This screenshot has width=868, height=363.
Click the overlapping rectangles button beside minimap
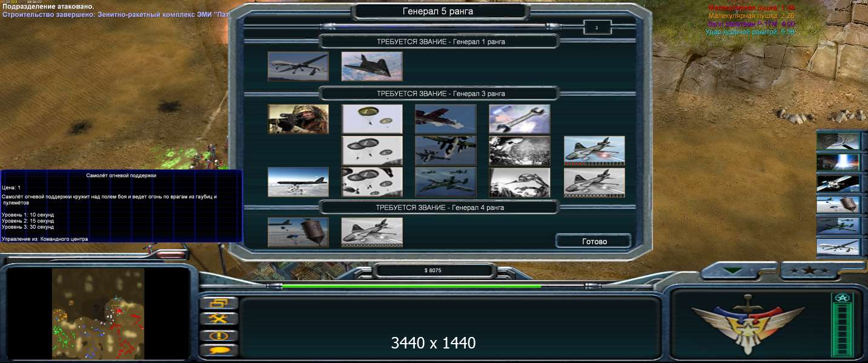(x=218, y=303)
